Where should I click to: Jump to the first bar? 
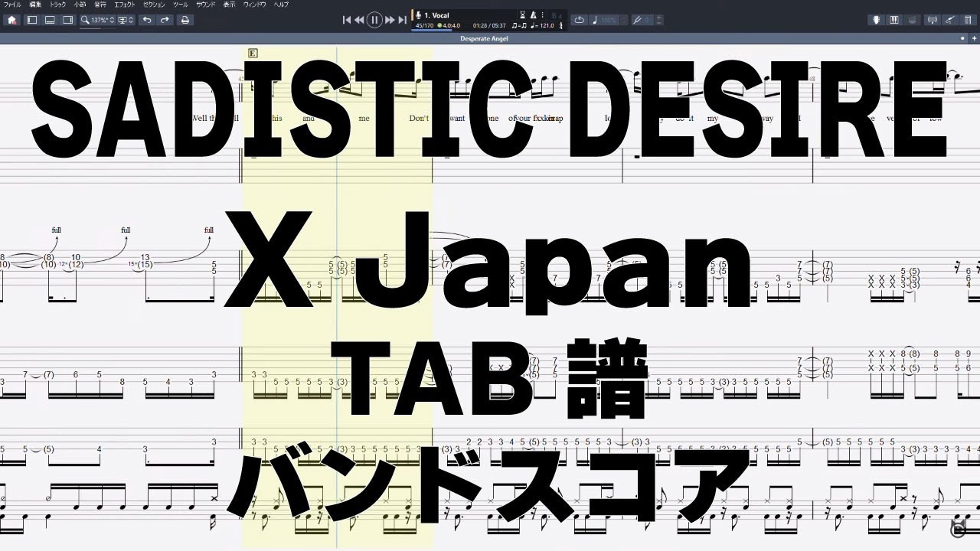[347, 20]
